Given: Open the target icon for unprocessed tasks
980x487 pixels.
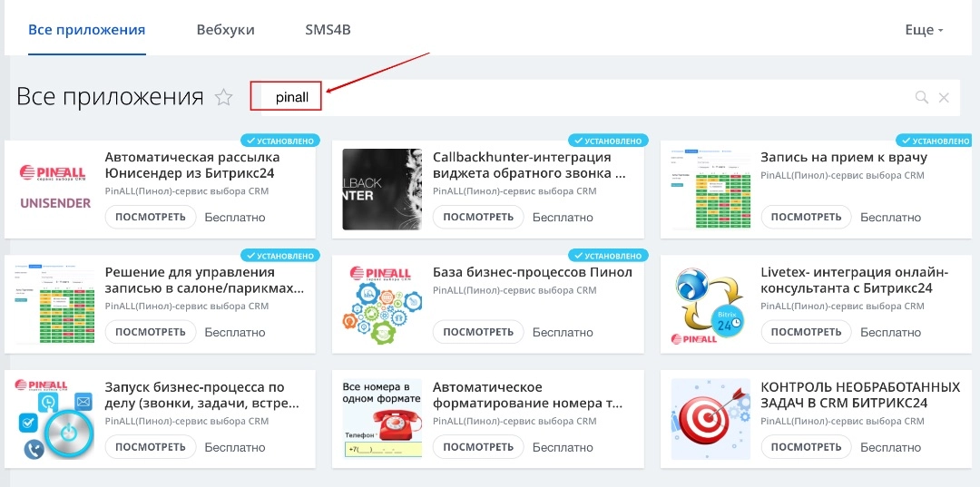Looking at the screenshot, I should (710, 418).
